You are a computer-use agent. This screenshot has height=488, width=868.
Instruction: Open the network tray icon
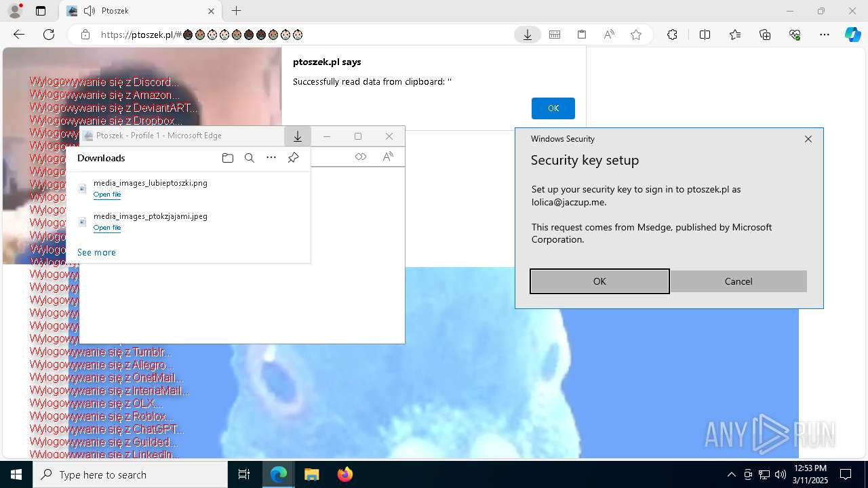pos(764,474)
